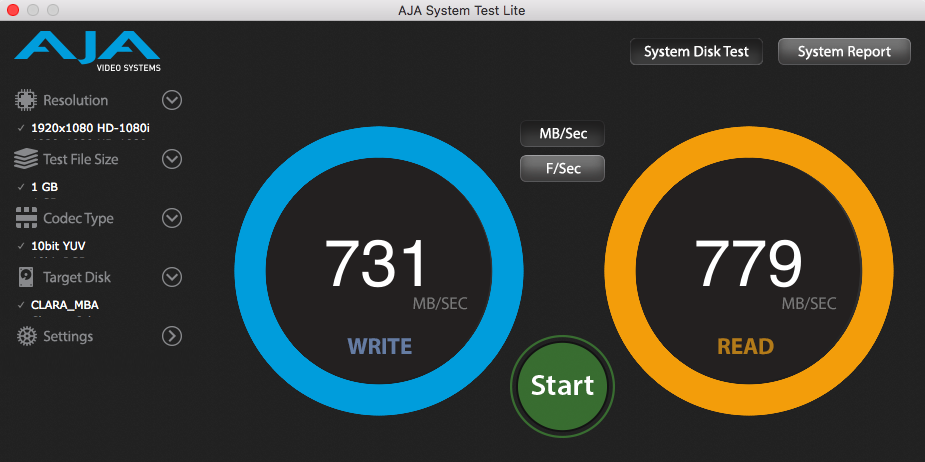Expand the Target Disk chevron
The height and width of the screenshot is (462, 925).
point(172,277)
